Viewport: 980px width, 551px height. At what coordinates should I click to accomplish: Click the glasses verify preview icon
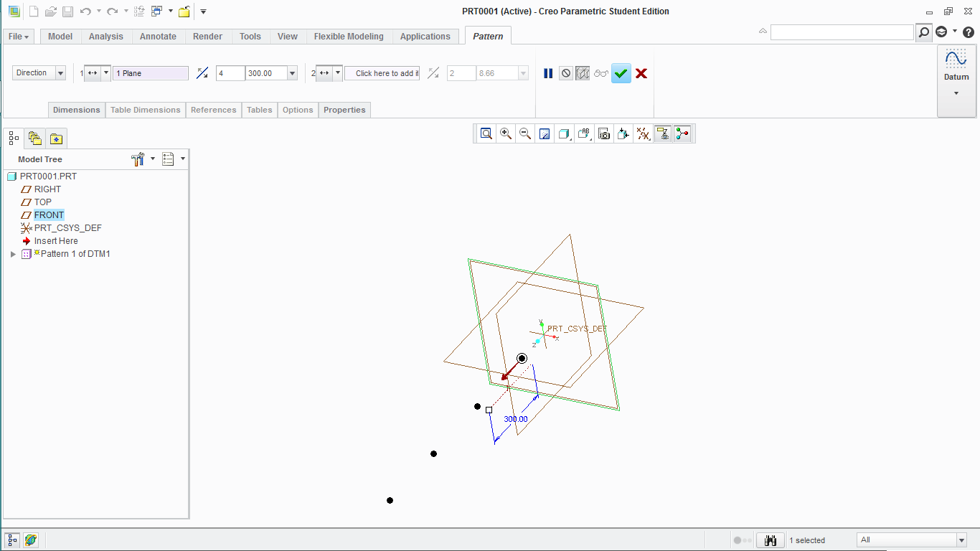(601, 73)
